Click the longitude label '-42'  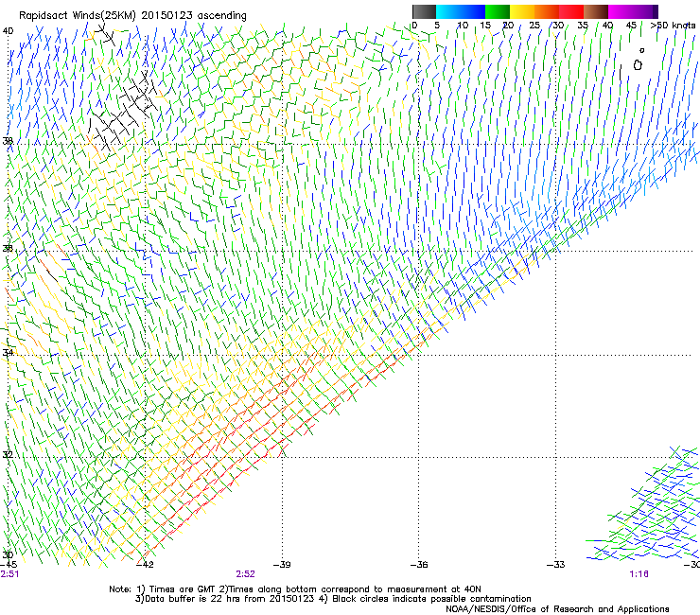[x=145, y=565]
